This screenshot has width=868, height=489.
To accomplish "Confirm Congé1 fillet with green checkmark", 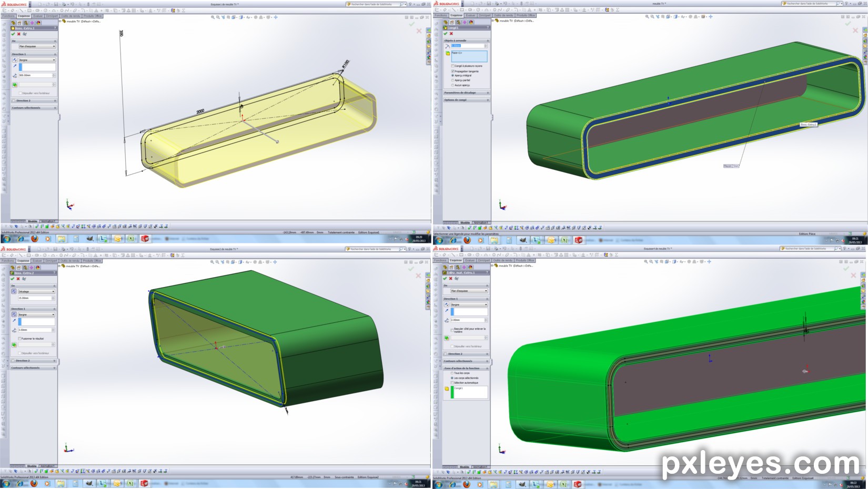I will pos(446,33).
